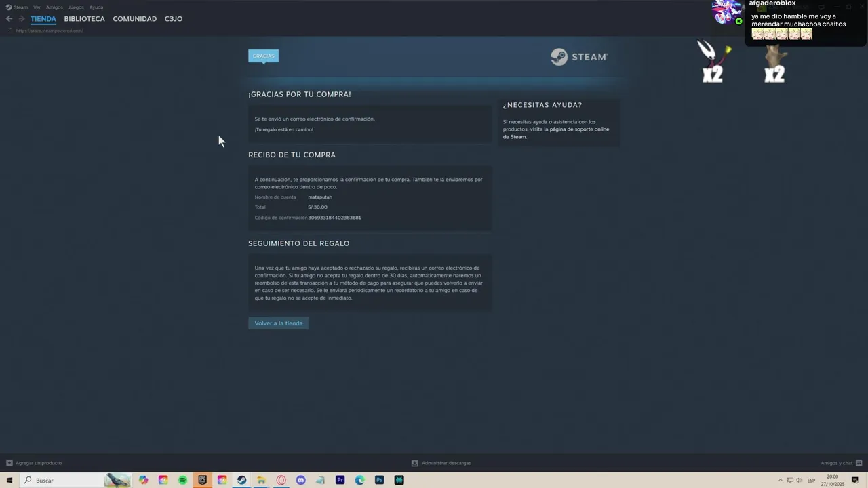Image resolution: width=868 pixels, height=488 pixels.
Task: Click the ESP language indicator
Action: [811, 480]
